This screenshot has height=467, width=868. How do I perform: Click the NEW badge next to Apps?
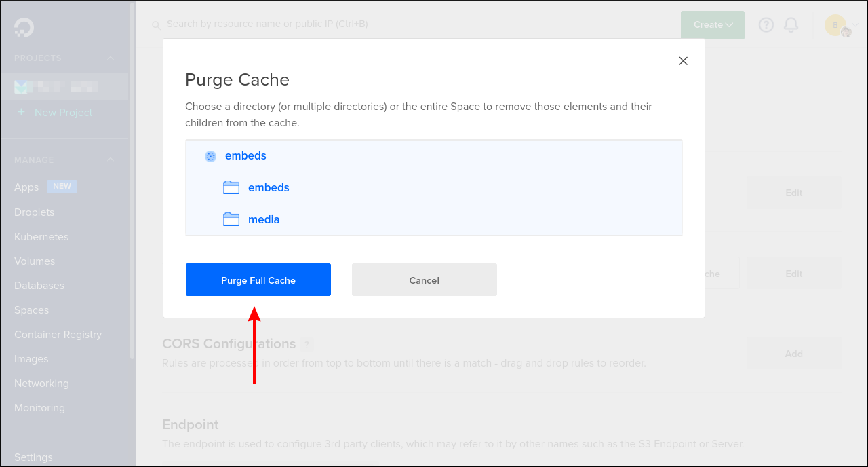(x=62, y=187)
